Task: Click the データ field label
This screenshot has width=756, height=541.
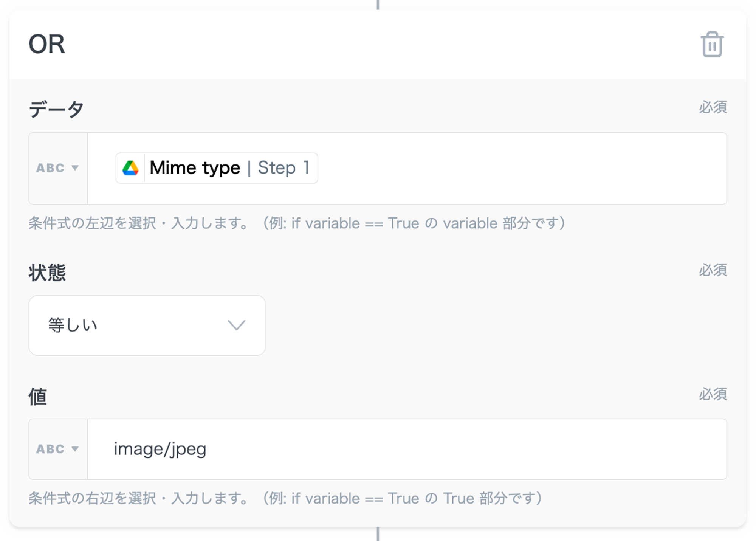Action: [x=56, y=109]
